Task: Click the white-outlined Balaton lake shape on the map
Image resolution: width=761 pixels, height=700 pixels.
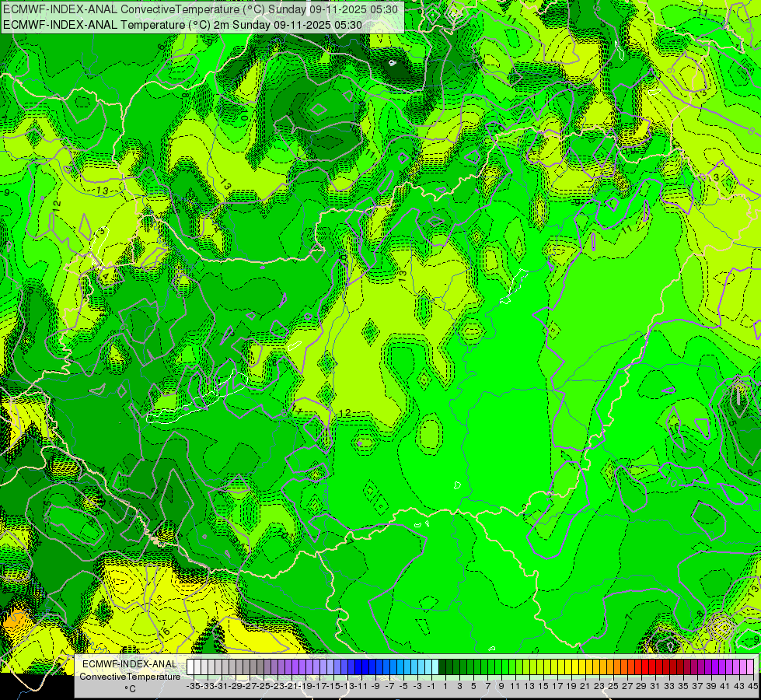Action: click(x=197, y=397)
